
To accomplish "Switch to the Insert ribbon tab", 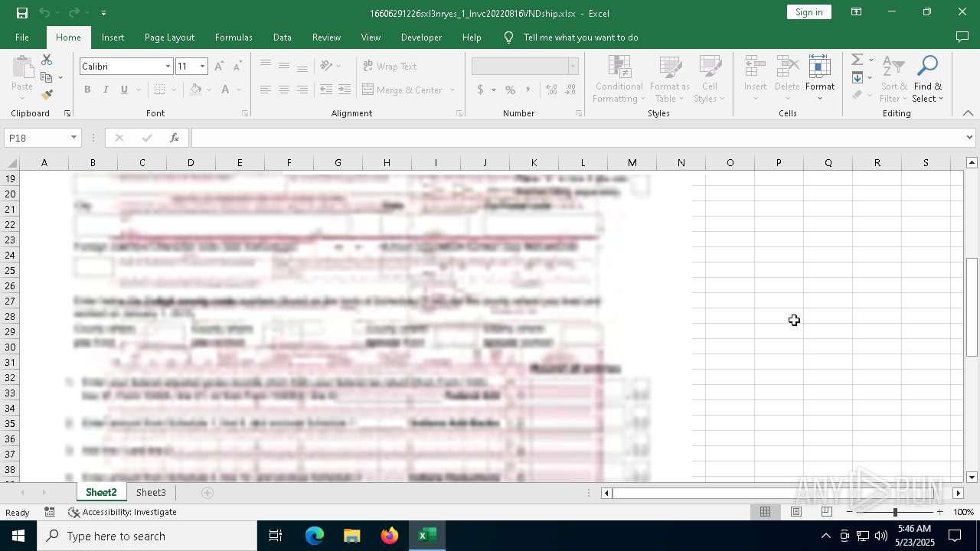I will tap(113, 37).
